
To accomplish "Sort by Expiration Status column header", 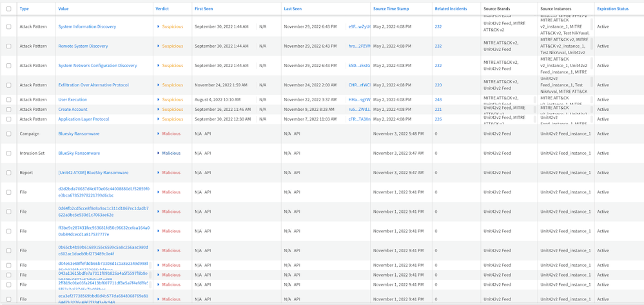I will click(612, 9).
